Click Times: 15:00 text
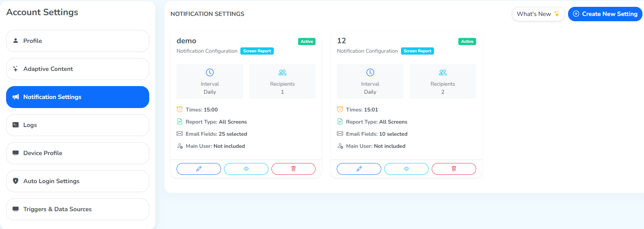Viewport: 644px width, 229px height. click(202, 110)
